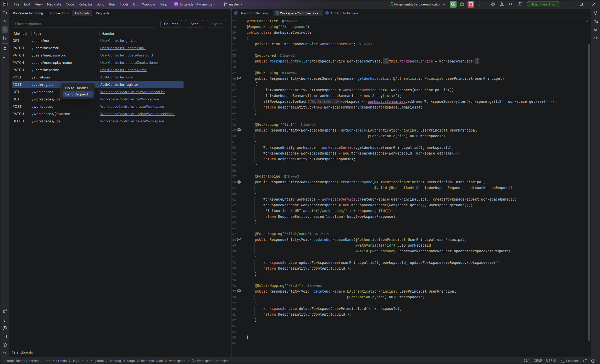
Task: Open the UserController.java editor tab
Action: click(251, 13)
